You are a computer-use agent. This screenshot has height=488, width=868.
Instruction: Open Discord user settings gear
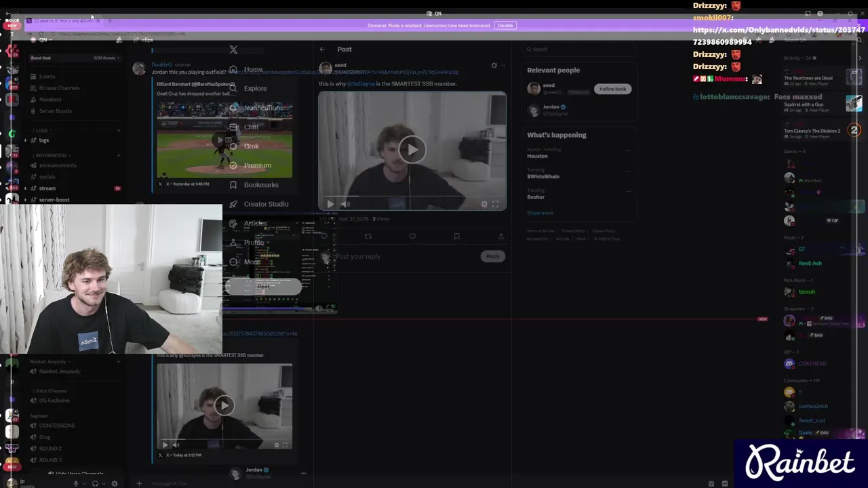click(114, 483)
